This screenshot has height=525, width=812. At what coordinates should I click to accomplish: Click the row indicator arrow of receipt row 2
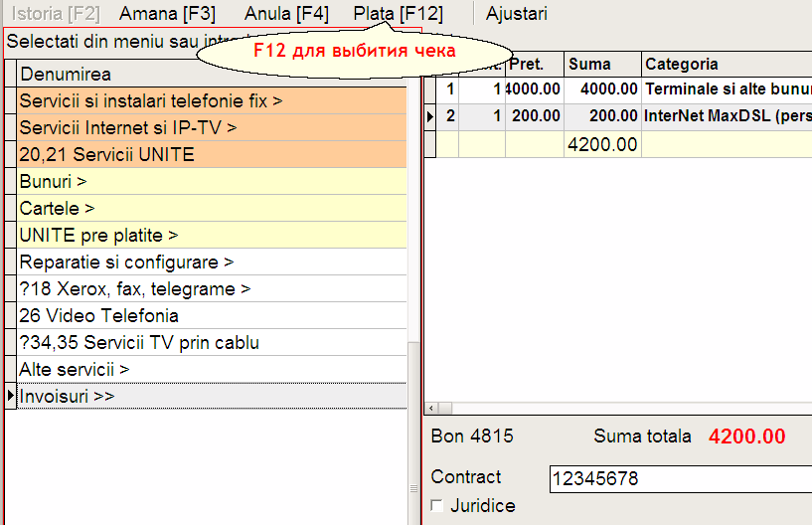tap(429, 116)
